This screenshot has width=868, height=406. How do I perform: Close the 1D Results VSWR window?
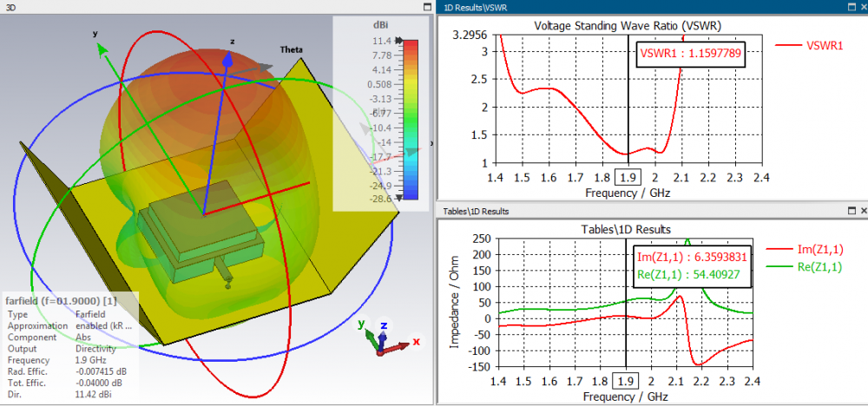[864, 7]
